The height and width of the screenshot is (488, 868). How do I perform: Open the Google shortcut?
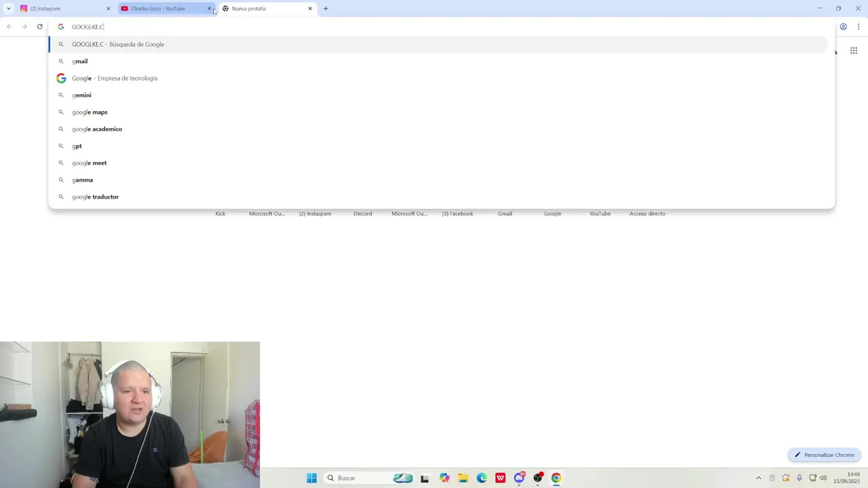point(553,213)
